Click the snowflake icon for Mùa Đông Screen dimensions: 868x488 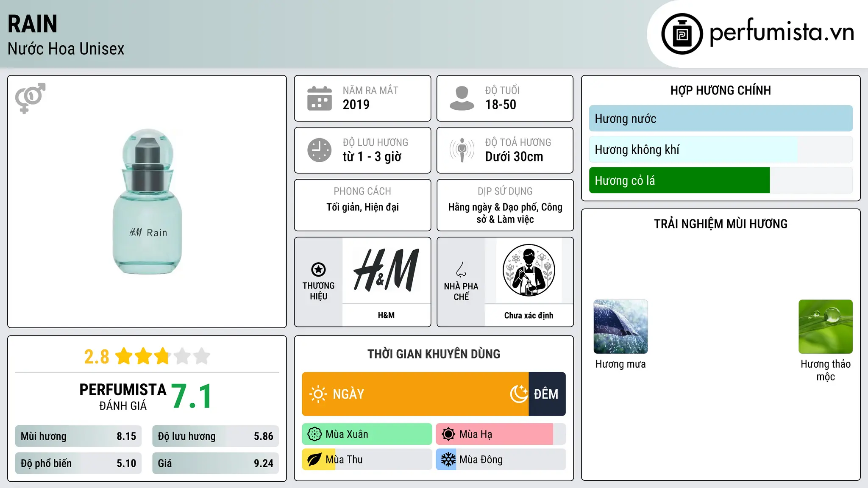click(448, 460)
